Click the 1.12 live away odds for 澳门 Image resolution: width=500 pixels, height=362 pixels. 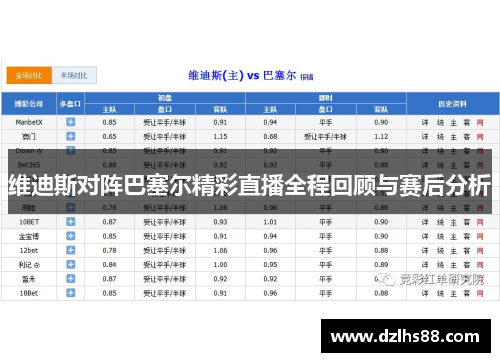[381, 137]
